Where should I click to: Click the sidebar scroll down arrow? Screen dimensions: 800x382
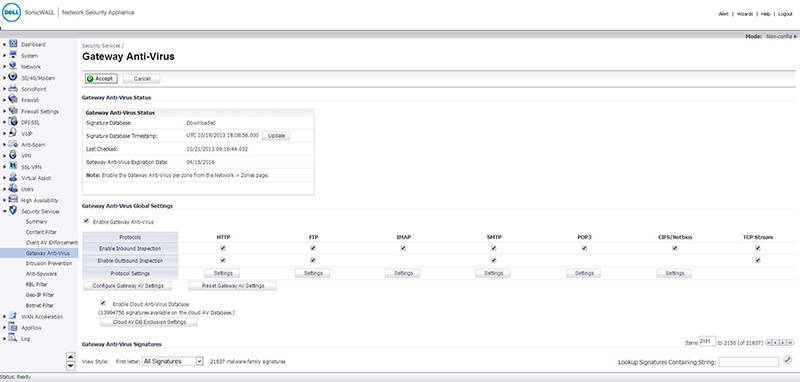[71, 366]
